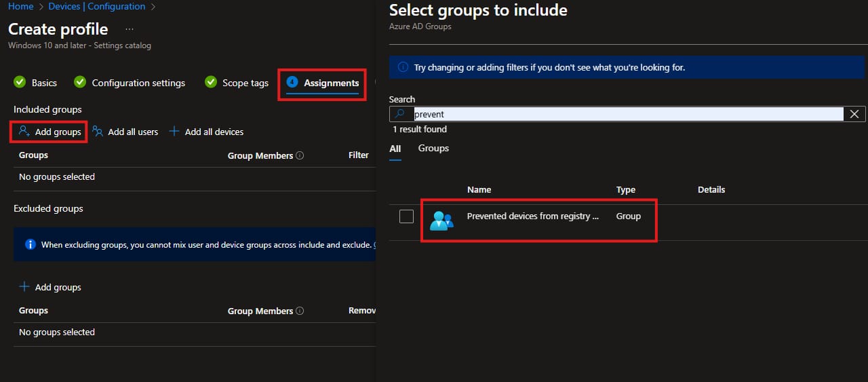Click Add all devices
The width and height of the screenshot is (868, 382).
click(x=206, y=132)
